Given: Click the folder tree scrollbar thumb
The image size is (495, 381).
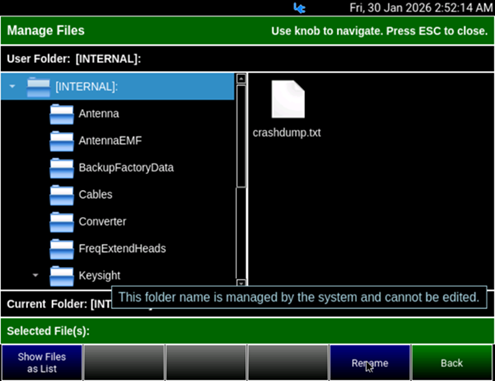Looking at the screenshot, I should 241,136.
